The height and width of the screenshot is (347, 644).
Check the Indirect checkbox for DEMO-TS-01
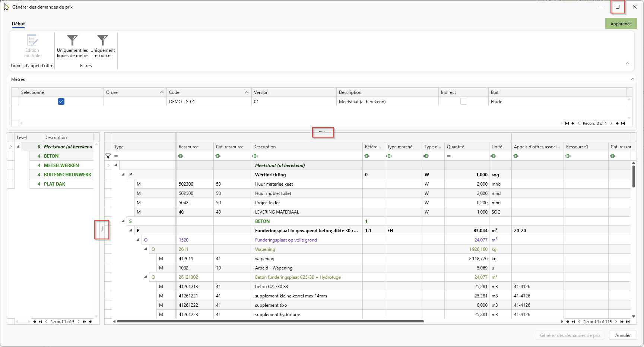[464, 101]
